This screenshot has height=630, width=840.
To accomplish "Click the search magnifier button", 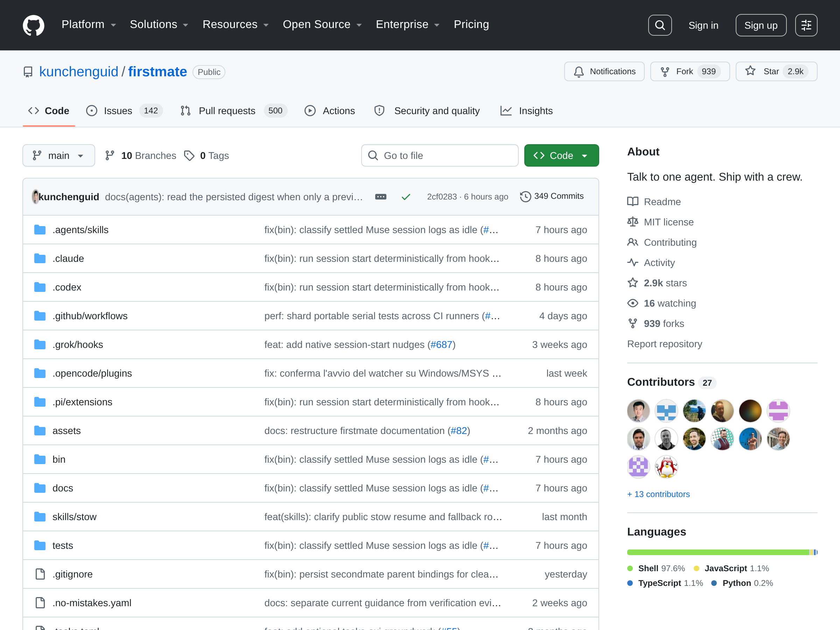I will [x=660, y=25].
